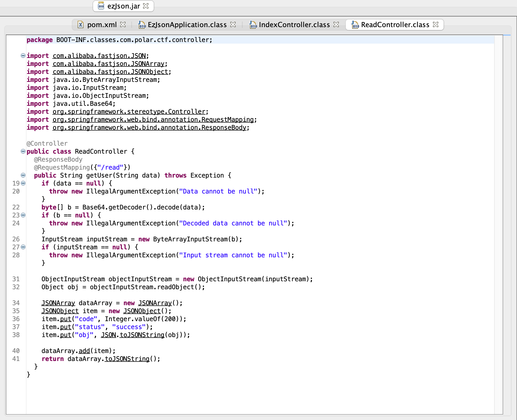Click the readObject() call on line 32
The image size is (517, 420).
179,287
